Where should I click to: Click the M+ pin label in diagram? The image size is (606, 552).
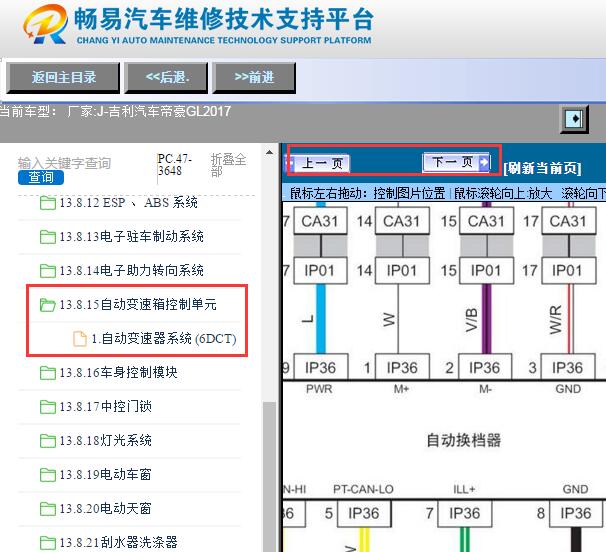(401, 389)
